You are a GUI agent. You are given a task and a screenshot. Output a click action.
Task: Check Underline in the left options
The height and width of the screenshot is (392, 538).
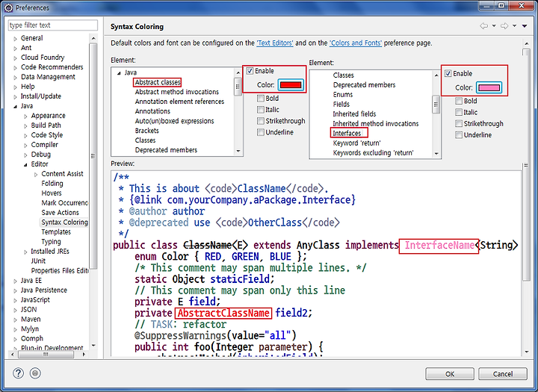pos(261,132)
